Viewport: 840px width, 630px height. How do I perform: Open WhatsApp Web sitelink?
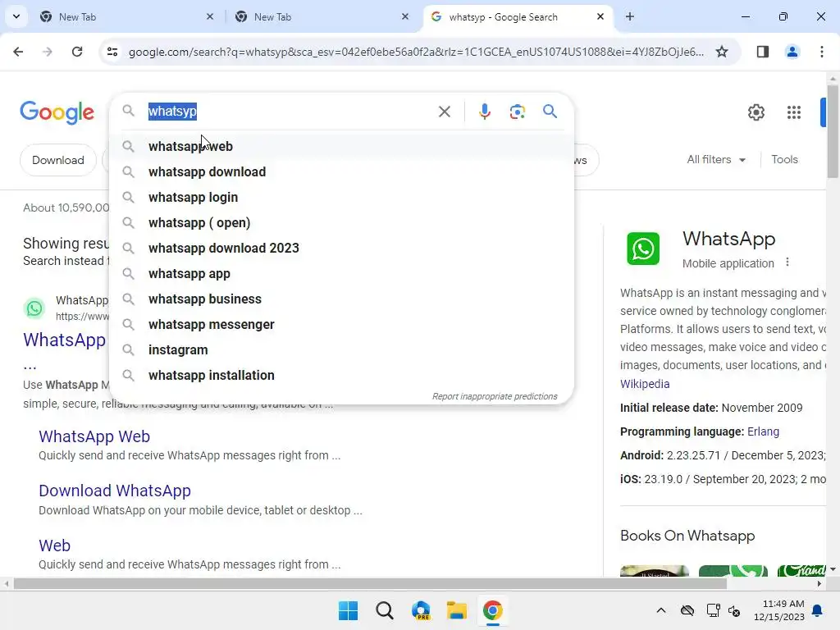pyautogui.click(x=94, y=436)
